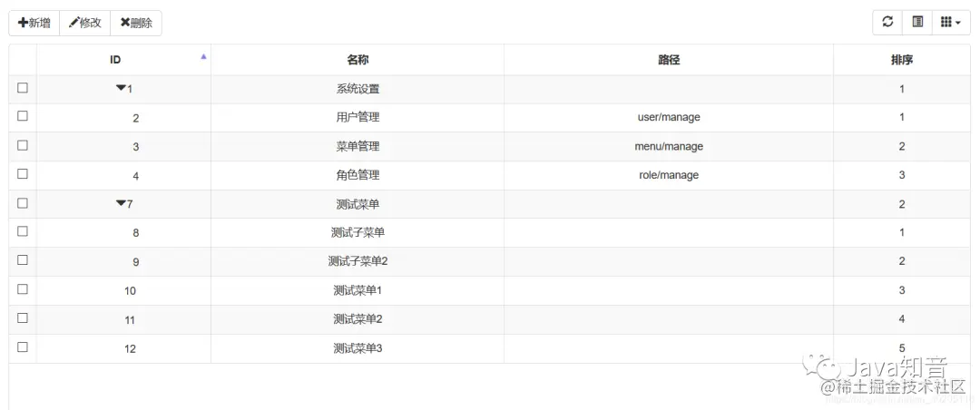Click ID cell 10 in 测试菜单1 row
The height and width of the screenshot is (410, 980).
tap(123, 290)
